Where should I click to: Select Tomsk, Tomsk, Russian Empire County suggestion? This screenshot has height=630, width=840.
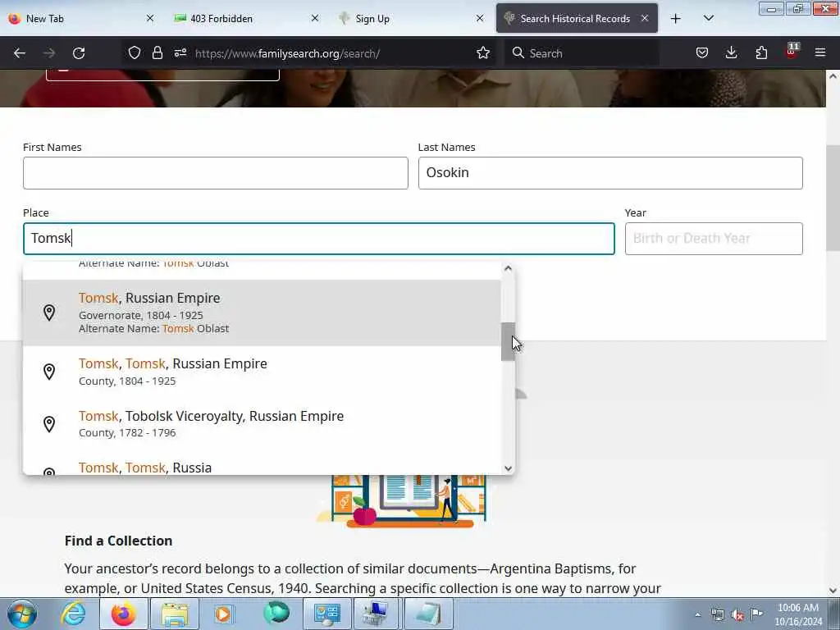pyautogui.click(x=262, y=372)
